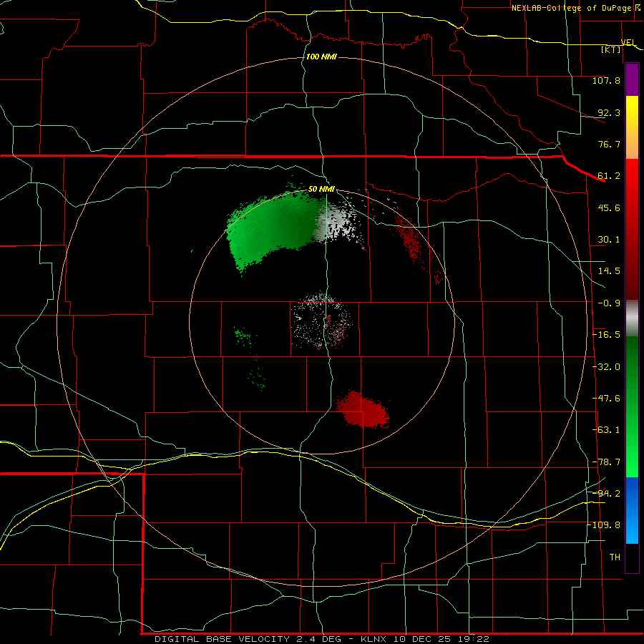Select the 107.8 velocity scale value

point(606,80)
